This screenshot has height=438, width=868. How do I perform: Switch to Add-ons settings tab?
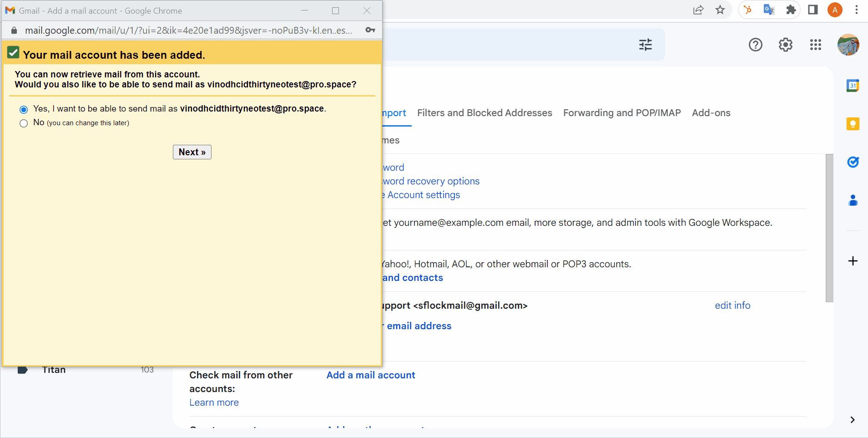pos(711,113)
